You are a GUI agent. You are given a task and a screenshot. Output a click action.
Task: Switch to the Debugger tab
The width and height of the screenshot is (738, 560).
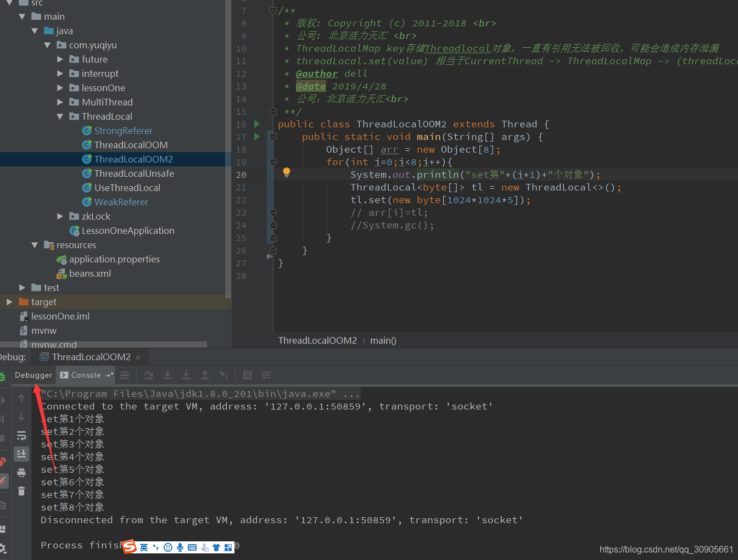pyautogui.click(x=33, y=375)
